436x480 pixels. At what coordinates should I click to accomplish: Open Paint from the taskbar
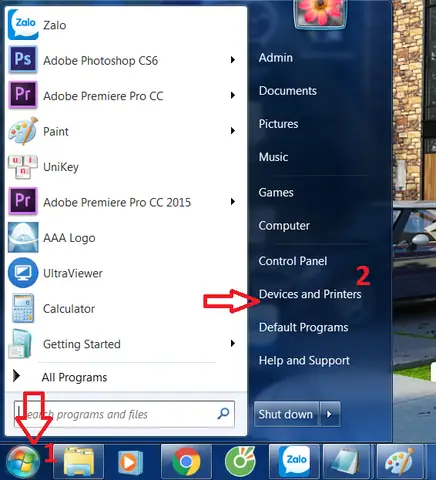[x=400, y=462]
